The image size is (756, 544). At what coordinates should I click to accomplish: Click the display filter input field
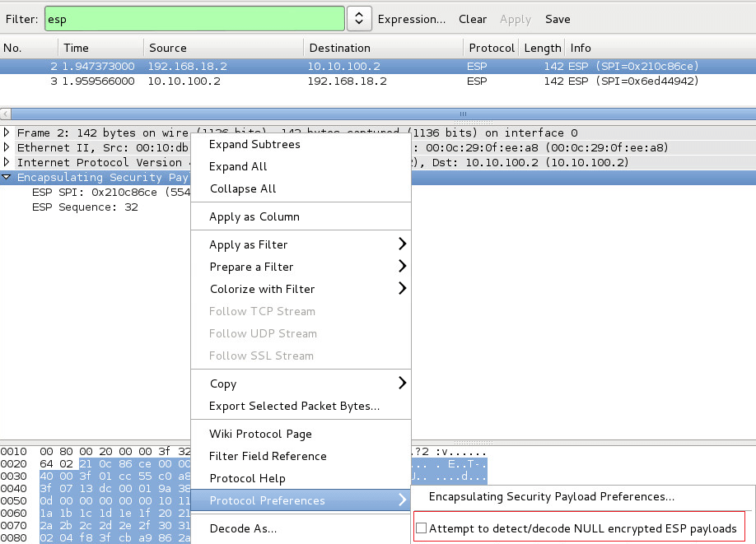tap(195, 19)
